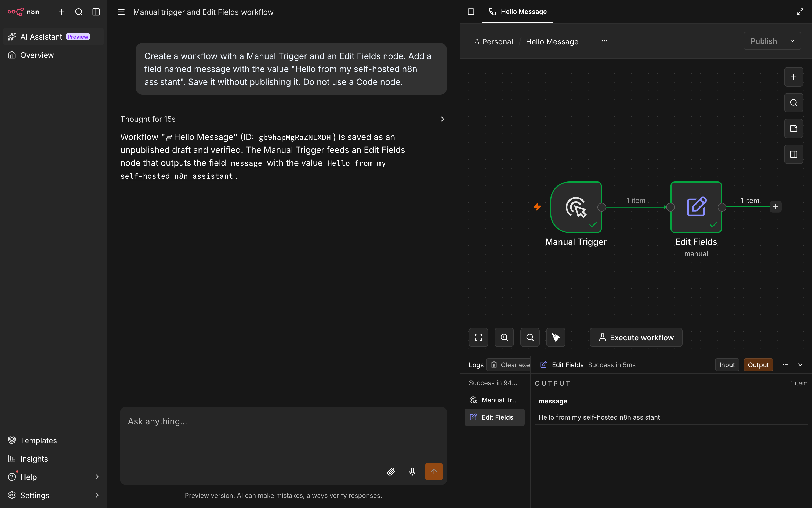The width and height of the screenshot is (812, 508).
Task: Collapse the left sidebar panel icon
Action: tap(96, 12)
